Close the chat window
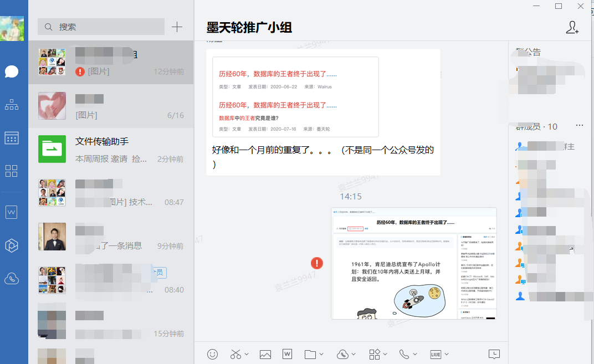 click(580, 6)
